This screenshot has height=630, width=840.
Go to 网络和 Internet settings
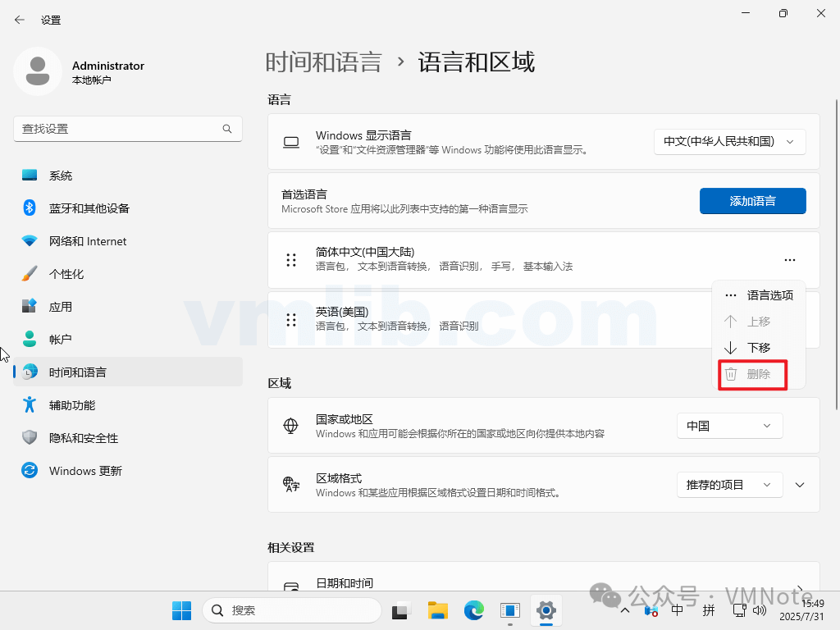pyautogui.click(x=87, y=241)
